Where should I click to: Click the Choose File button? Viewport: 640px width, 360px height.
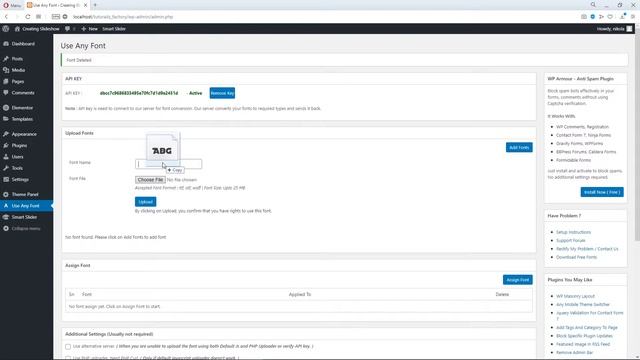[150, 180]
